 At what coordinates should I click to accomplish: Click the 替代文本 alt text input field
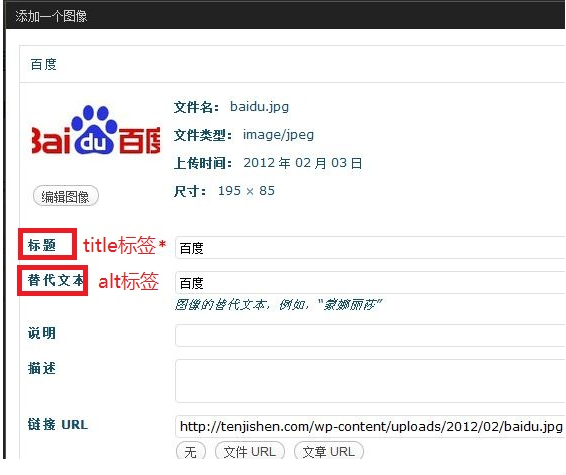click(x=370, y=283)
